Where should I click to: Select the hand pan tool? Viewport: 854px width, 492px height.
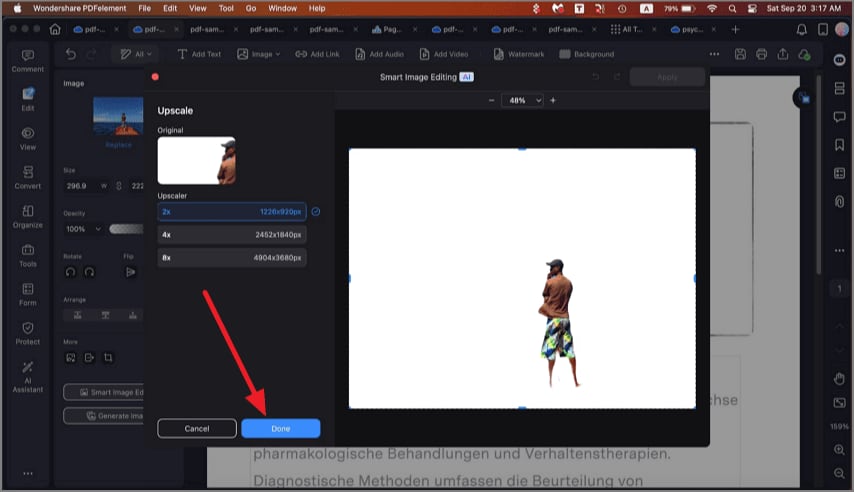click(x=839, y=378)
